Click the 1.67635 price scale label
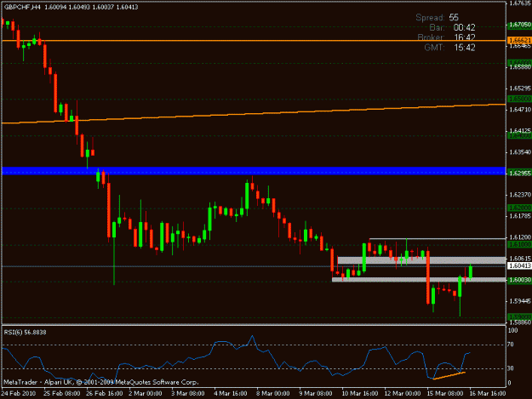 520,3
